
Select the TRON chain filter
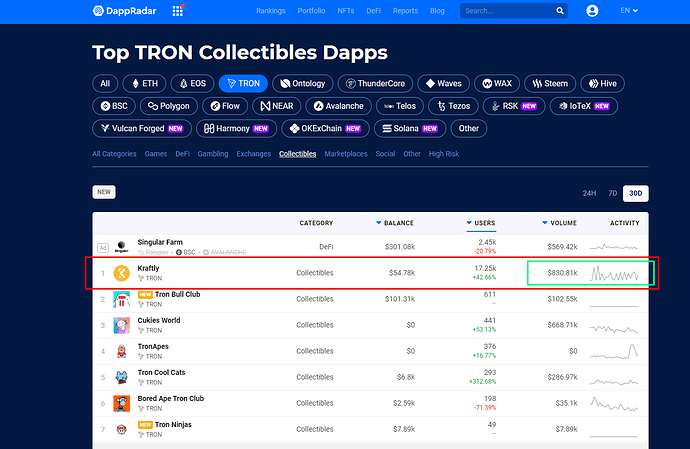(x=243, y=84)
